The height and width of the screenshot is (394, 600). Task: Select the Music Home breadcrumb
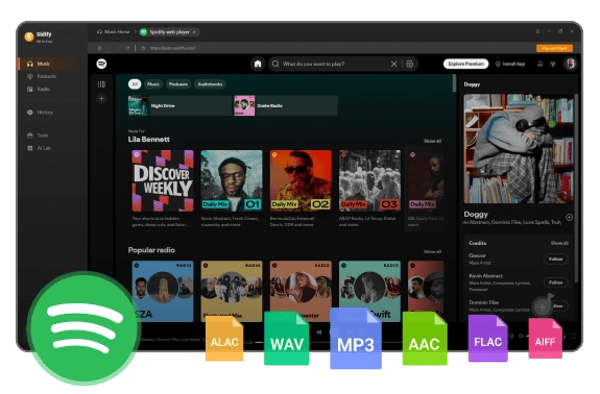click(x=113, y=32)
